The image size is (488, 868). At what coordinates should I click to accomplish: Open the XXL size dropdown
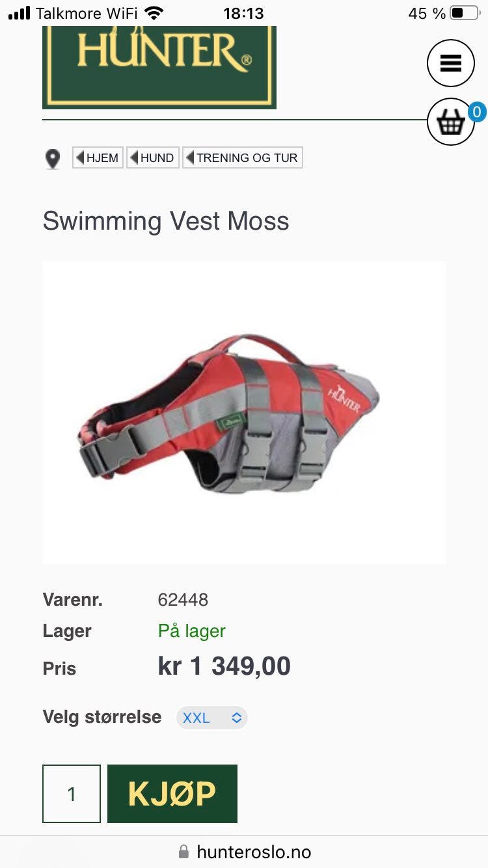212,718
